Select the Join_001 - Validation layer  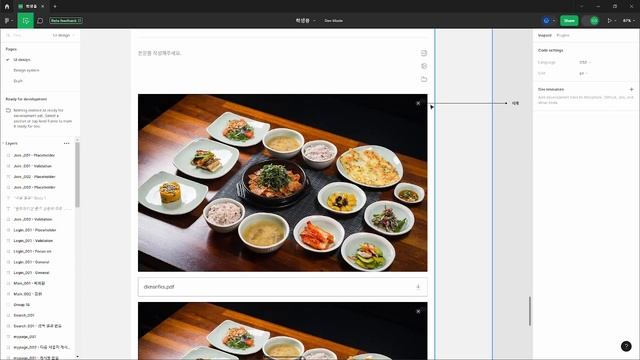[33, 166]
